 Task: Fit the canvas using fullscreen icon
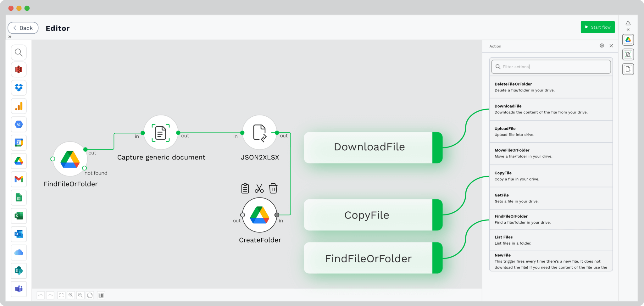61,295
